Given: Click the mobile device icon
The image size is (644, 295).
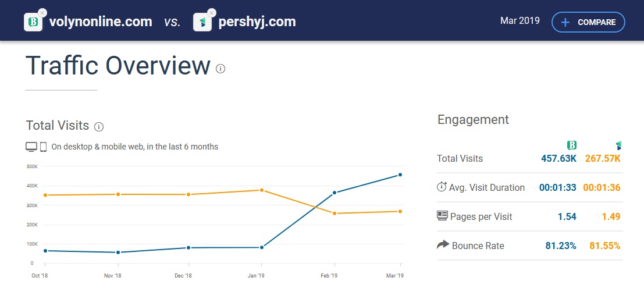Looking at the screenshot, I should click(43, 147).
